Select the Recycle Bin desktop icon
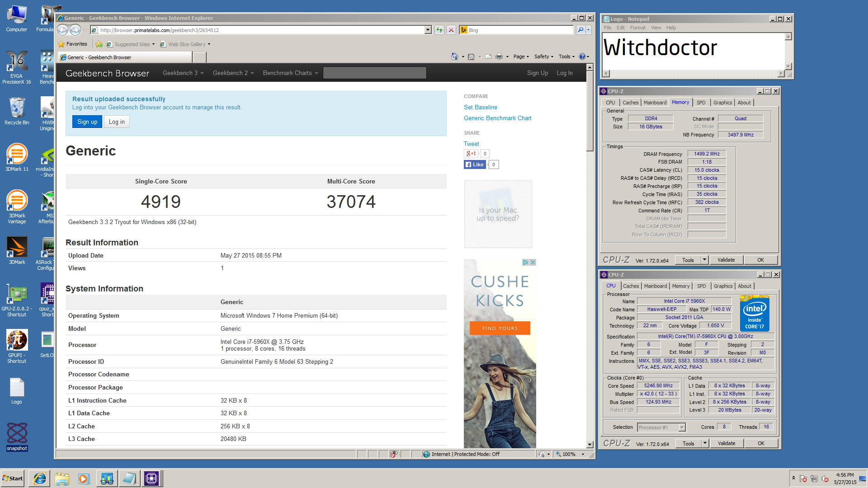This screenshot has width=868, height=488. [x=17, y=111]
